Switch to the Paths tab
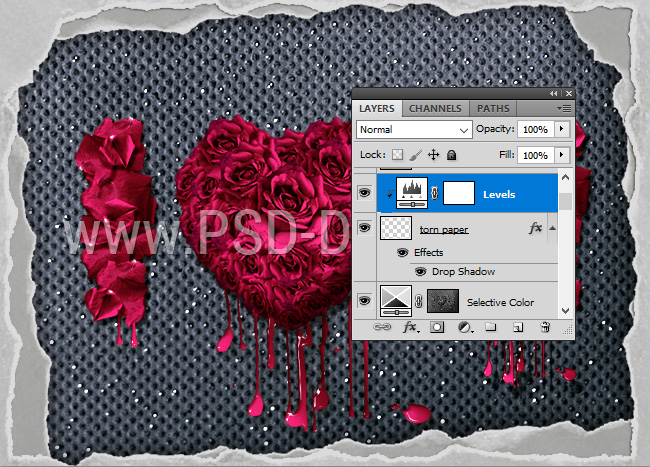The height and width of the screenshot is (467, 650). [493, 109]
